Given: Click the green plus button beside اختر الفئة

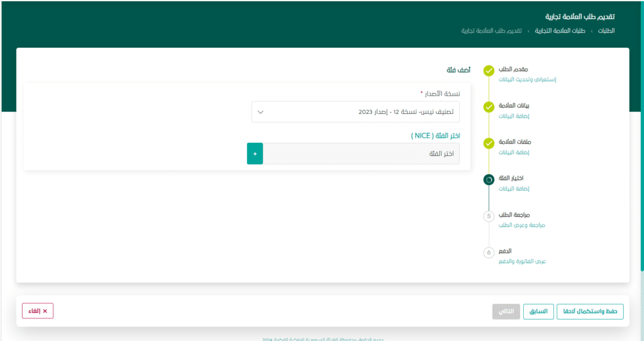Looking at the screenshot, I should click(255, 154).
